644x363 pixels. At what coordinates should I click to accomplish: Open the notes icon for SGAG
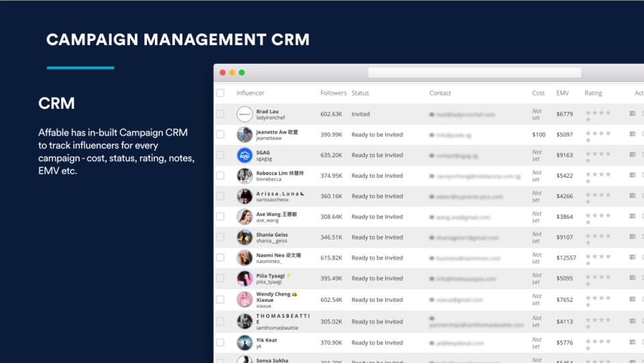(633, 154)
